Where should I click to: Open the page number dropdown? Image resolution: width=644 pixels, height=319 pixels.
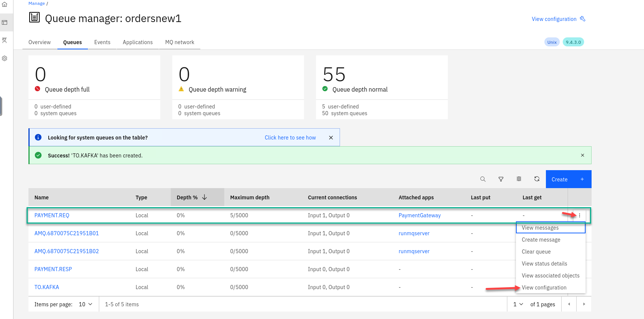click(518, 304)
